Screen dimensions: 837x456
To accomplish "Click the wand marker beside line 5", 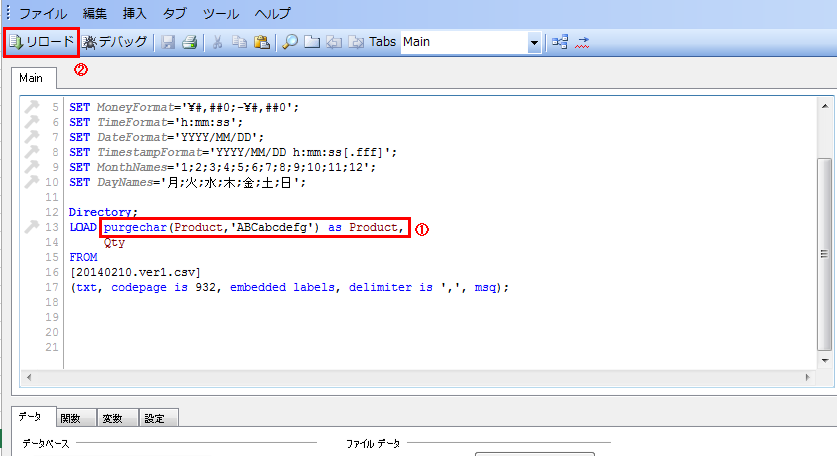I will point(31,107).
